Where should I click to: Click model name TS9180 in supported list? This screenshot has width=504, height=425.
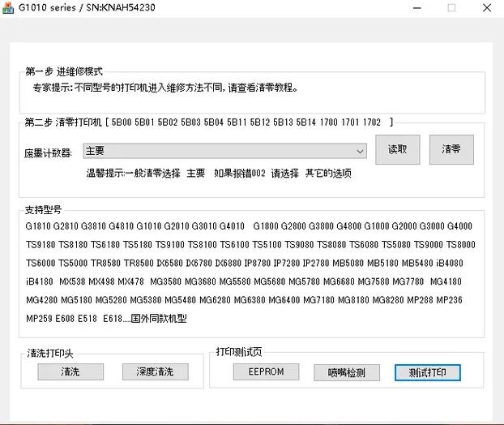(41, 245)
